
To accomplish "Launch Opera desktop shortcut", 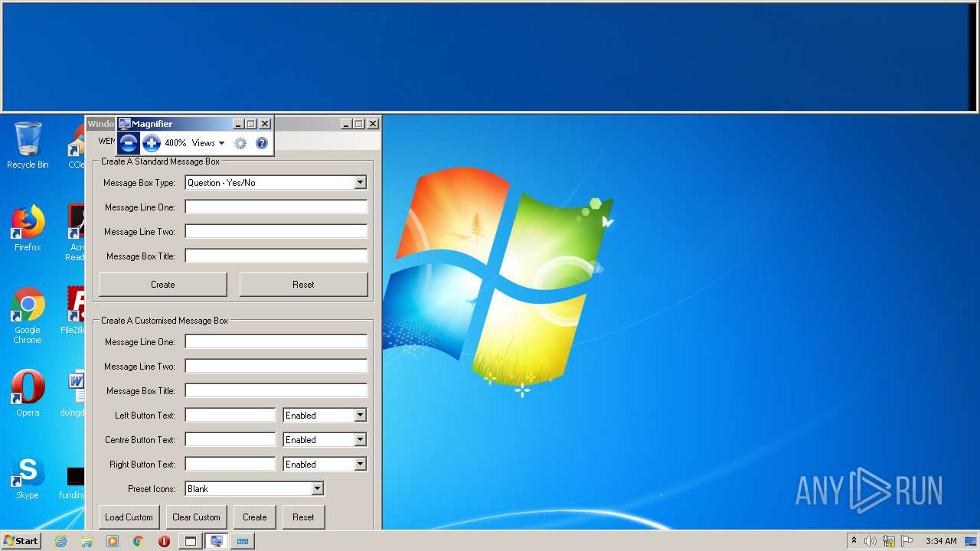I will coord(28,393).
